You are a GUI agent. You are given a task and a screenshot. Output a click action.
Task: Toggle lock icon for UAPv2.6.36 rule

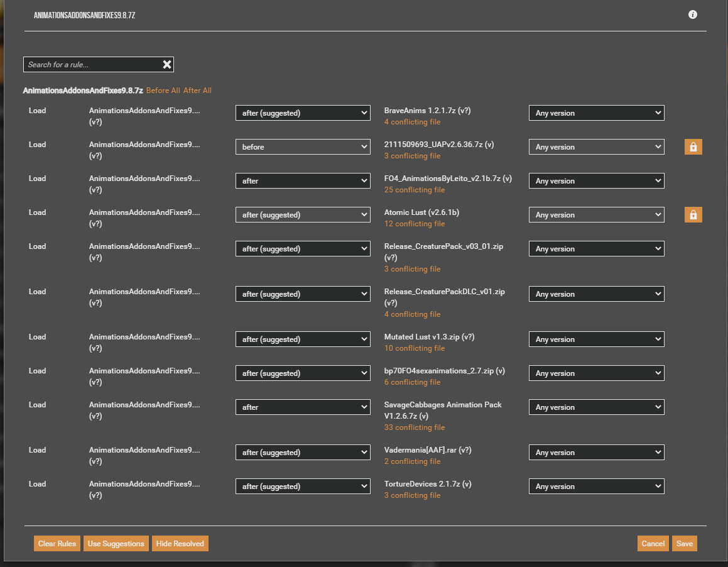693,147
